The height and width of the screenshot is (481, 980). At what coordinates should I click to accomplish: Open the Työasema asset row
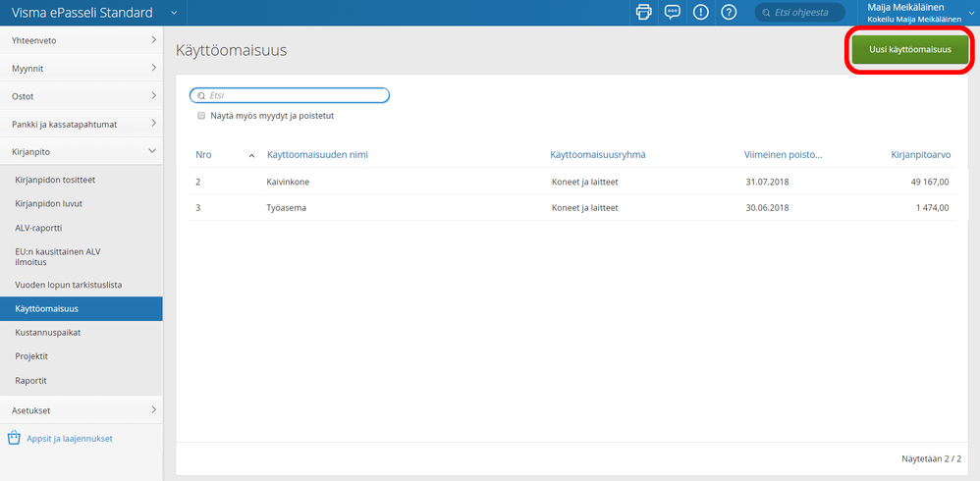572,208
